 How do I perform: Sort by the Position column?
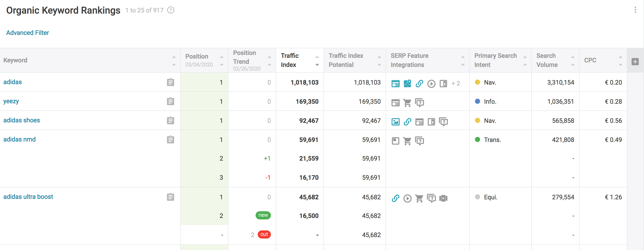221,61
